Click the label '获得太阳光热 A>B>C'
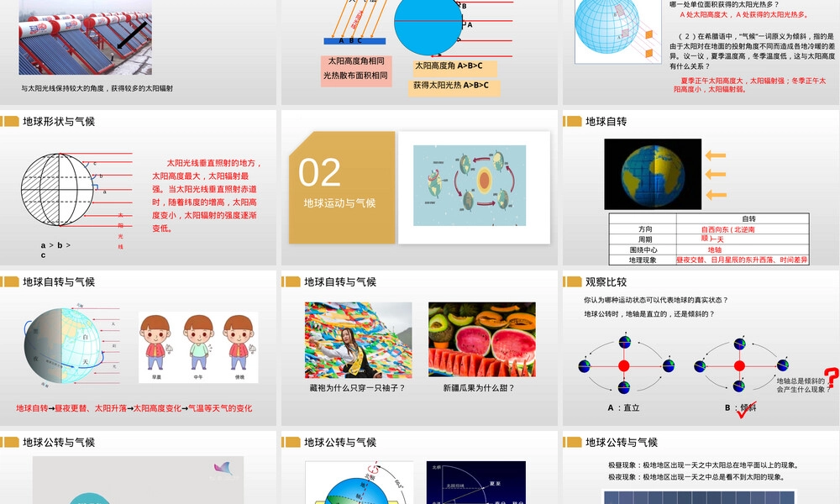 pos(451,85)
